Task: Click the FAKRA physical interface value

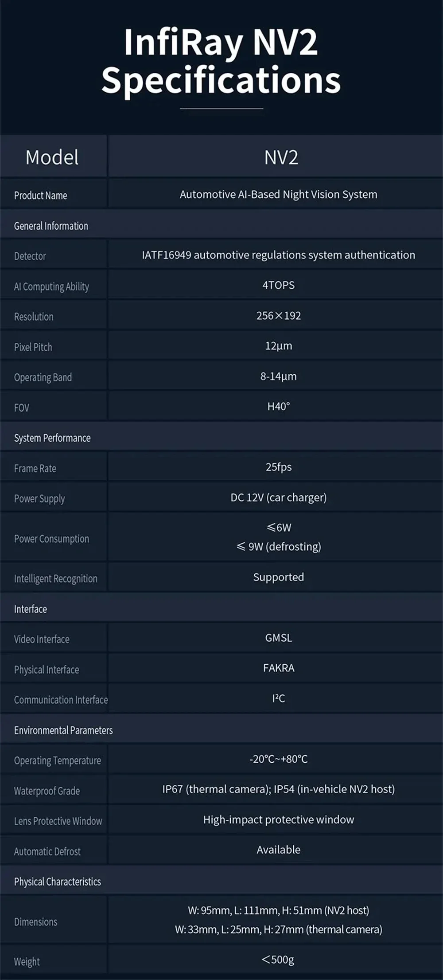Action: tap(278, 668)
